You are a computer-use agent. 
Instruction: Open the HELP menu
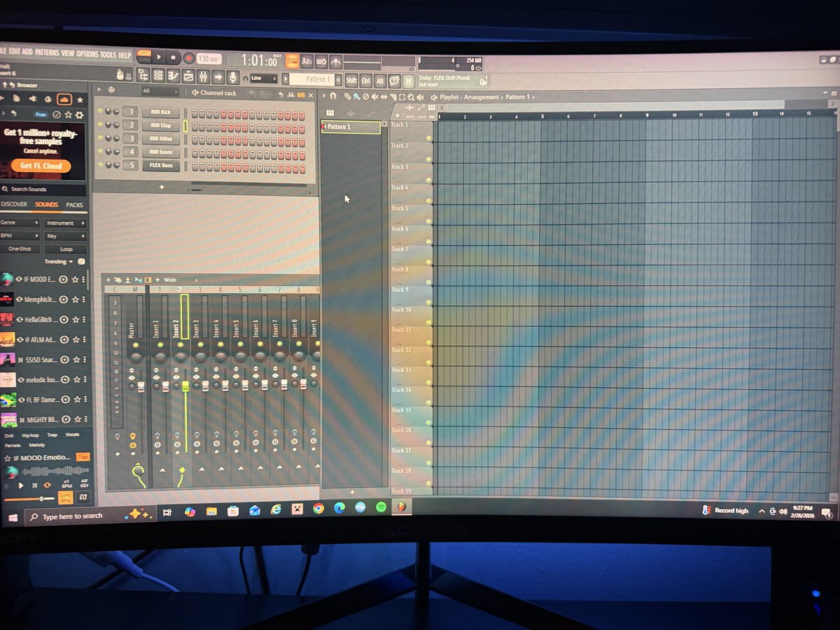click(124, 55)
